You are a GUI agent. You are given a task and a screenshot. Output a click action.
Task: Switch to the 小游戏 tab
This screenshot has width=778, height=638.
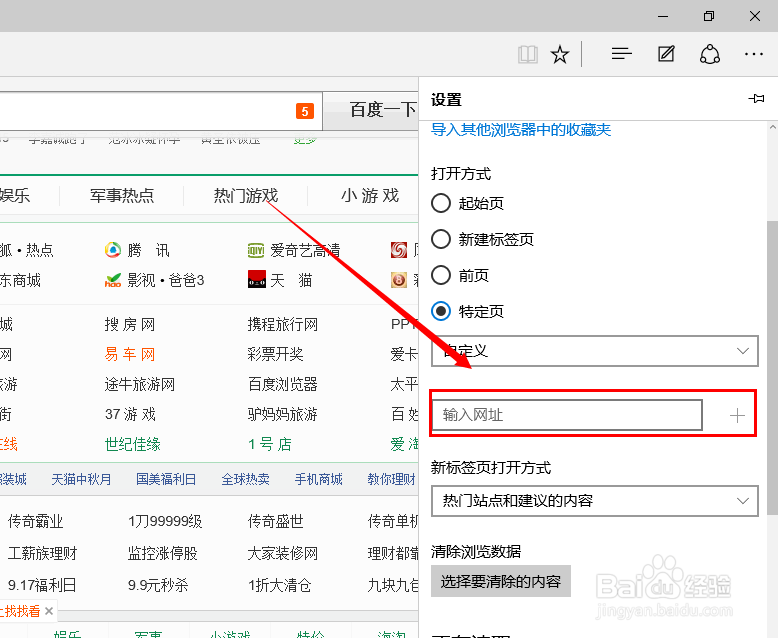point(370,195)
